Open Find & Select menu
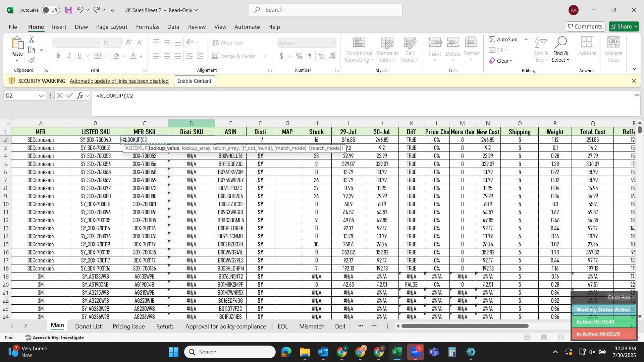 pyautogui.click(x=560, y=50)
